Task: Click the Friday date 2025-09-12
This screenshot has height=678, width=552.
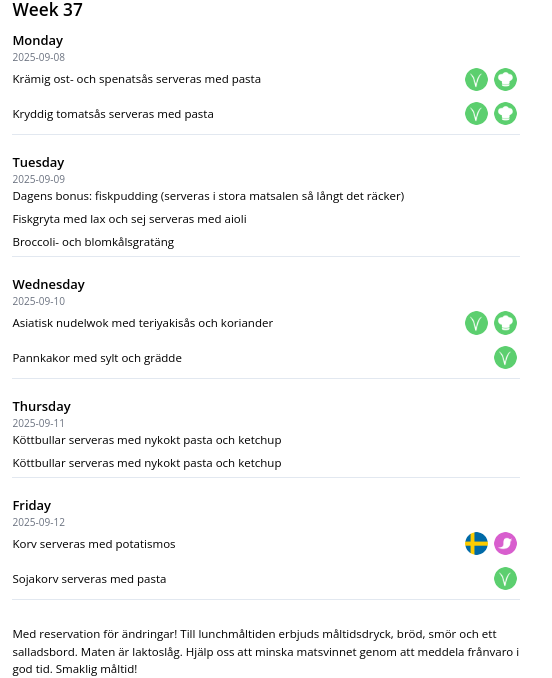Action: tap(38, 522)
